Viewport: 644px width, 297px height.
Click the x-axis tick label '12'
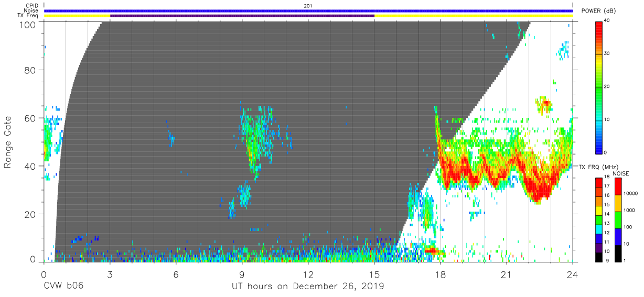point(308,274)
